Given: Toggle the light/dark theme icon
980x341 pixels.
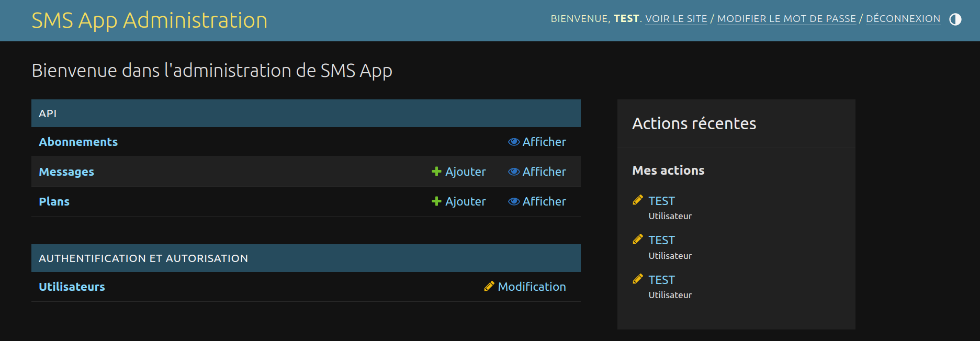Looking at the screenshot, I should tap(955, 19).
